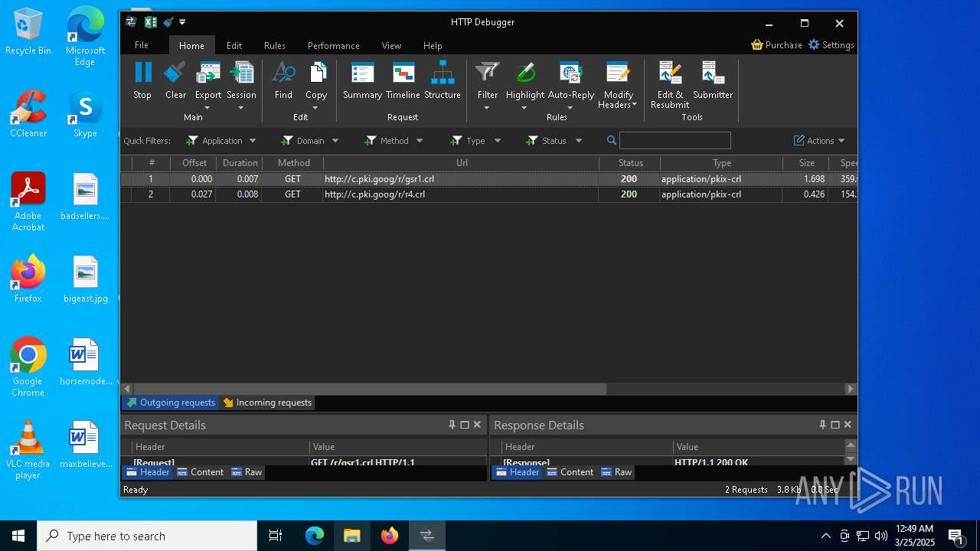Sort by the Size column header
The width and height of the screenshot is (980, 551).
click(806, 163)
